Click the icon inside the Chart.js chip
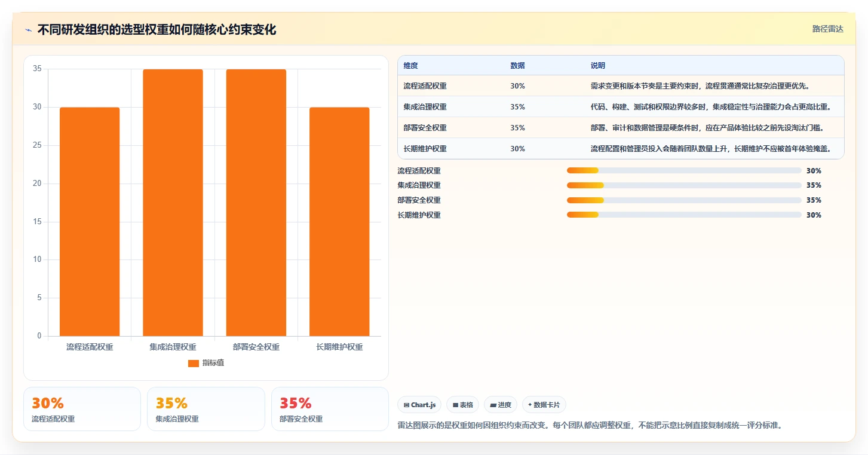This screenshot has width=868, height=455. [x=407, y=405]
